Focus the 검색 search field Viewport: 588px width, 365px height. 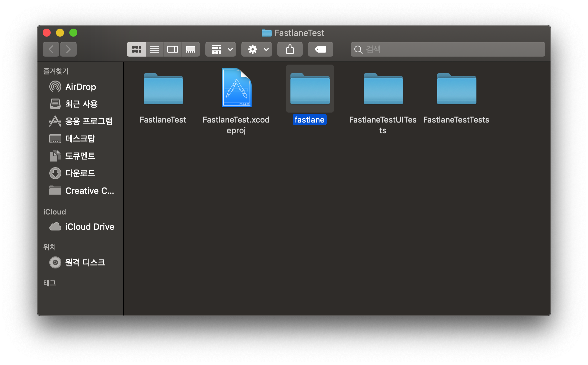click(448, 49)
